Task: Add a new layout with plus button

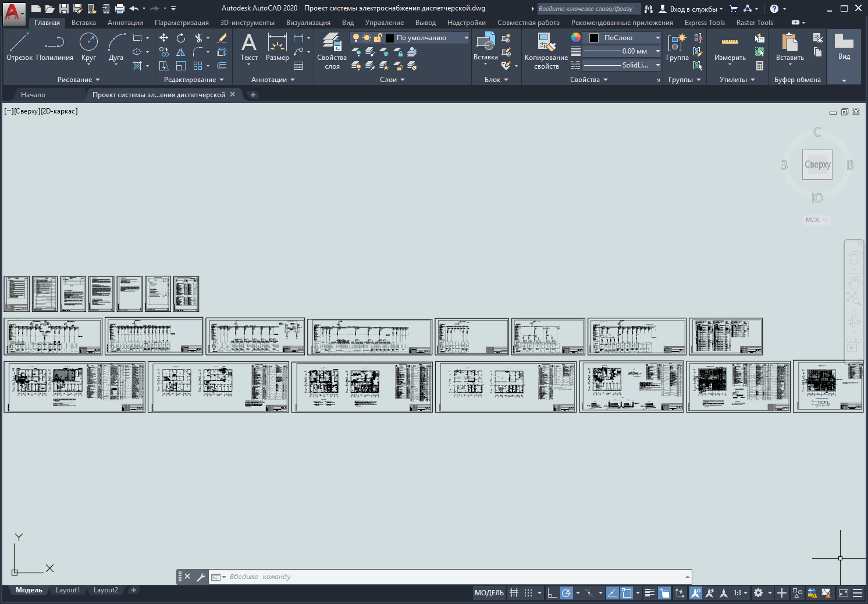Action: 133,590
